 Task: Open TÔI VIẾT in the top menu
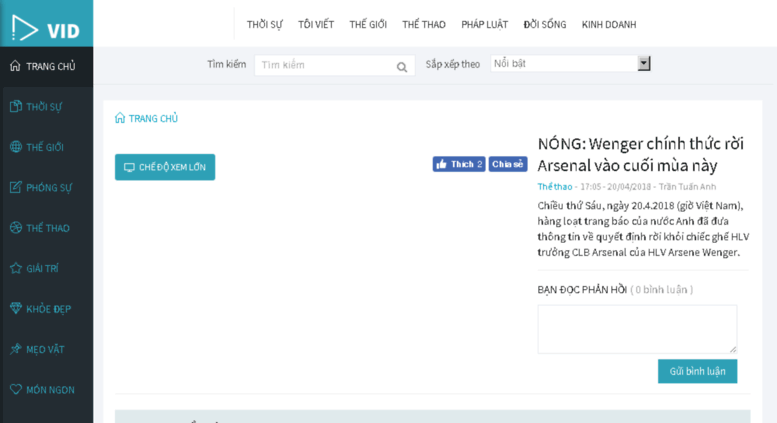coord(316,25)
